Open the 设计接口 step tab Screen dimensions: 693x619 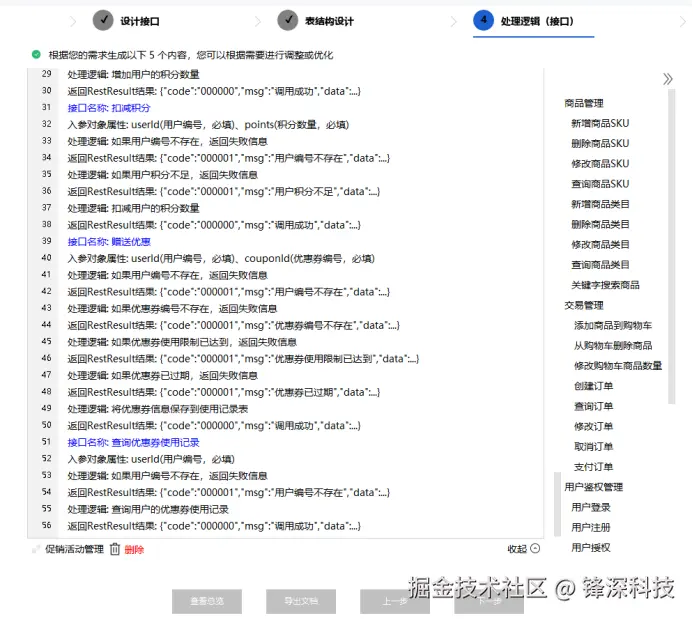pyautogui.click(x=140, y=21)
